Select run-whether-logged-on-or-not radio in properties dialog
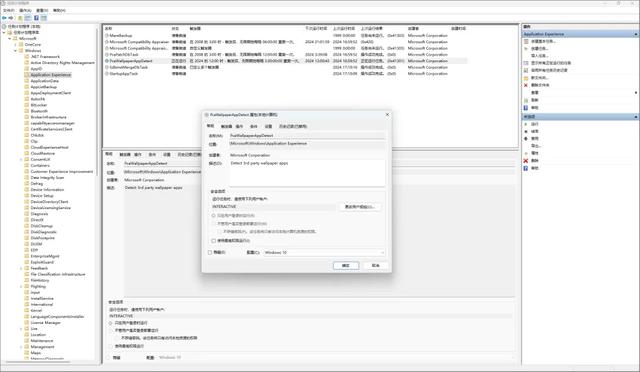This screenshot has width=640, height=372. pos(213,223)
